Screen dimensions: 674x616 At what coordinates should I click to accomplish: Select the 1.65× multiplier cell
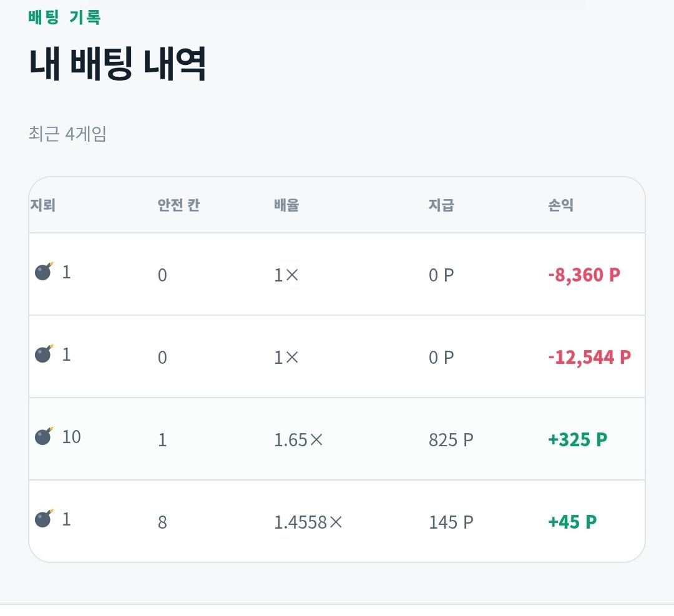pos(298,440)
